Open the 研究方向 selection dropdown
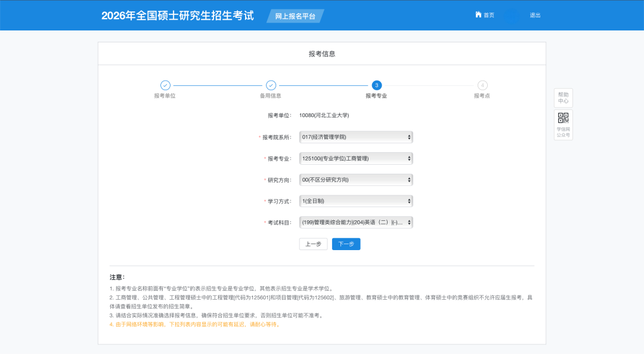This screenshot has height=354, width=644. point(356,180)
